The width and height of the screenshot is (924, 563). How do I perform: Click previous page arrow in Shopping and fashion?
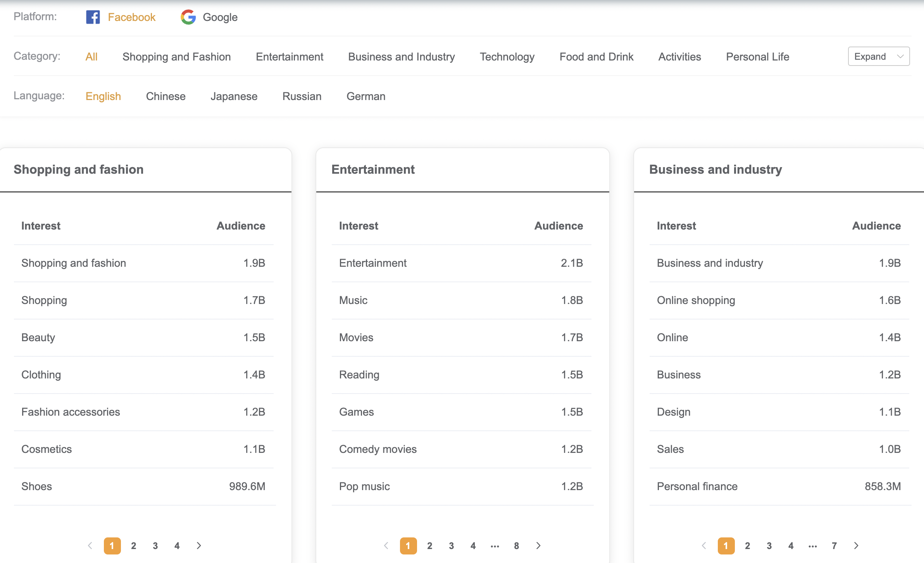point(90,546)
